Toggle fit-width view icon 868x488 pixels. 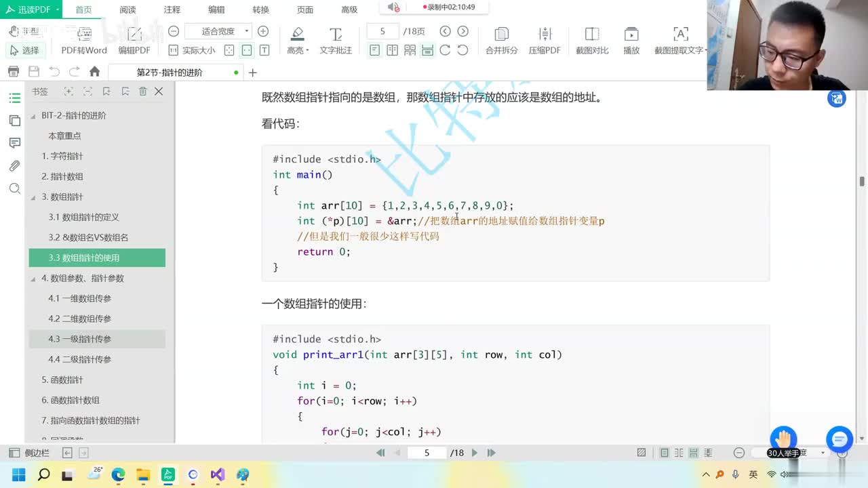point(247,50)
